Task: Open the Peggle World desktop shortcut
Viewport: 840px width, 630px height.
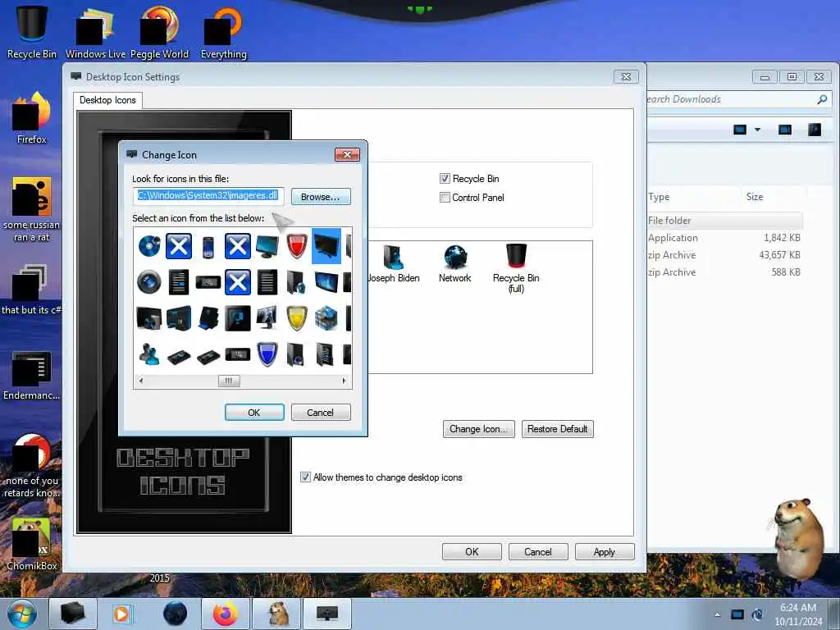Action: click(160, 32)
